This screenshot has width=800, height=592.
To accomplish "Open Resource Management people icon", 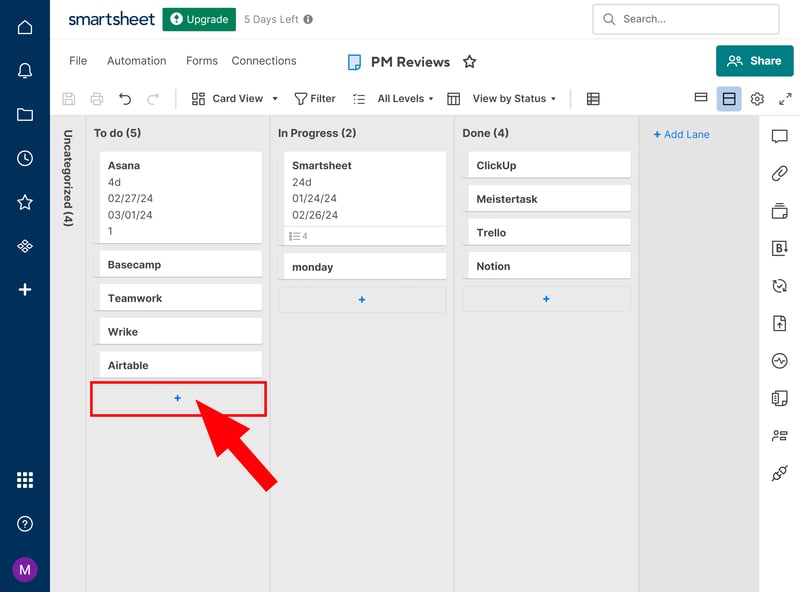I will tap(779, 435).
